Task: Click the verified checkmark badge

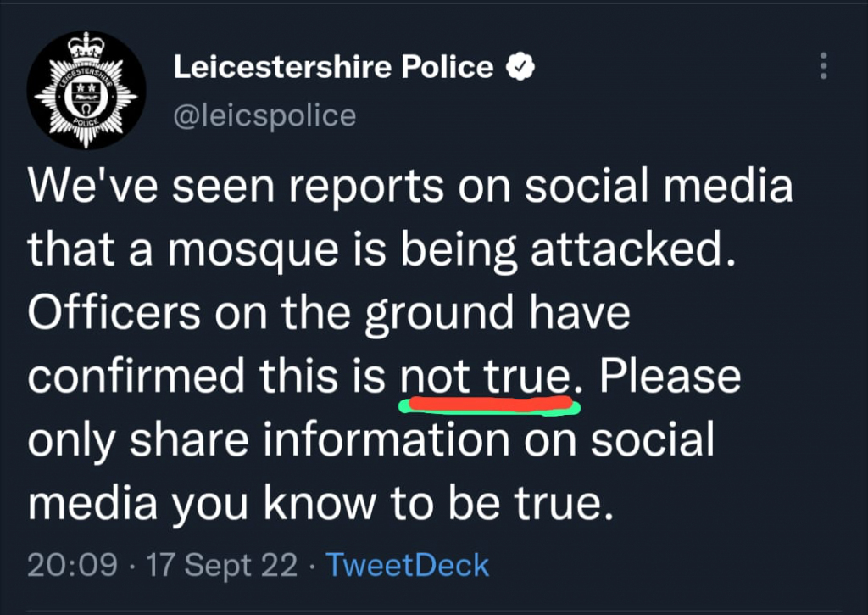Action: (x=519, y=67)
